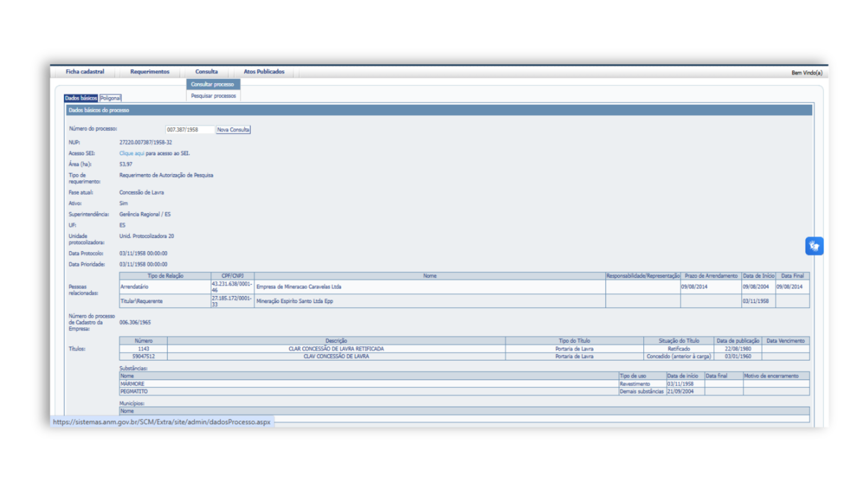Image resolution: width=868 pixels, height=488 pixels.
Task: Click título number 59047512 cell
Action: (143, 357)
